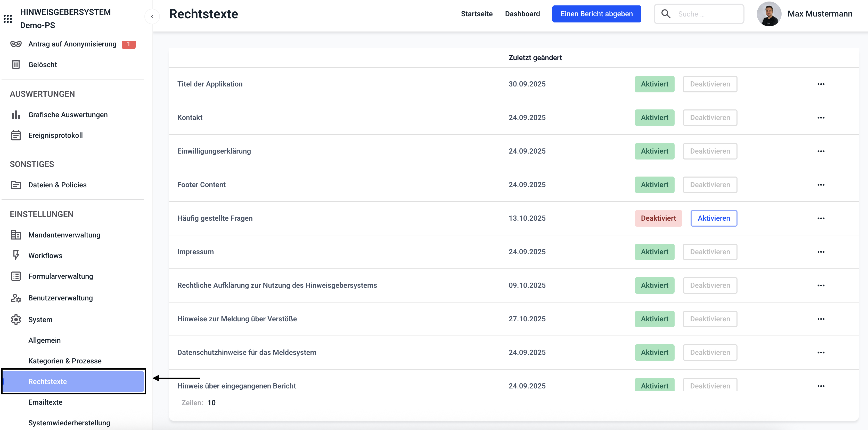Screen dimensions: 868x430
Task: Open Dateien & Policies folder icon
Action: 16,185
